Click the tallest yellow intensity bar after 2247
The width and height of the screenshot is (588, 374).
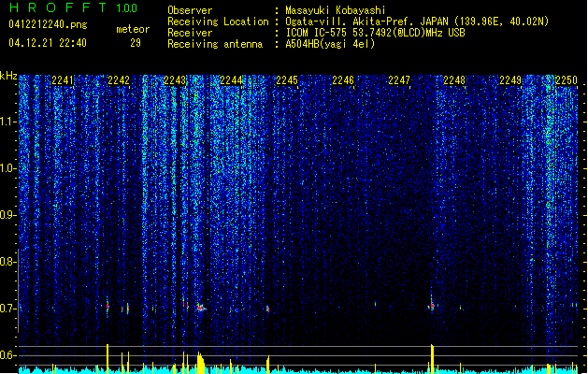[432, 359]
